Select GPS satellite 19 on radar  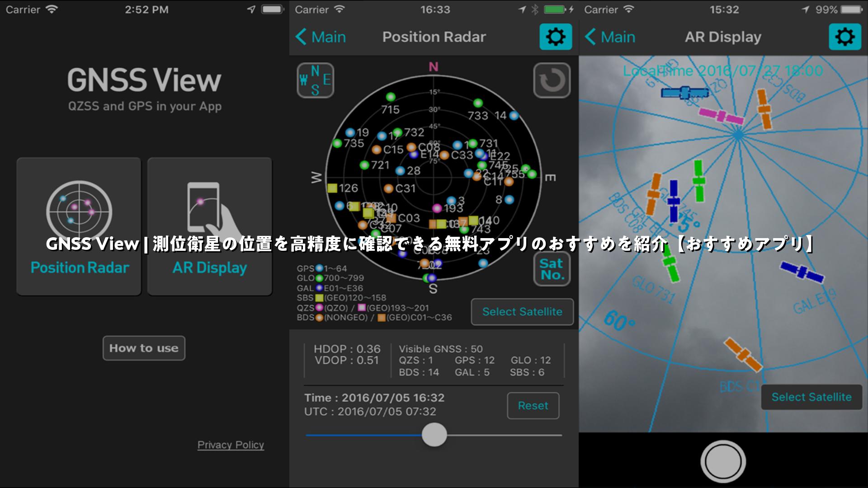point(350,133)
